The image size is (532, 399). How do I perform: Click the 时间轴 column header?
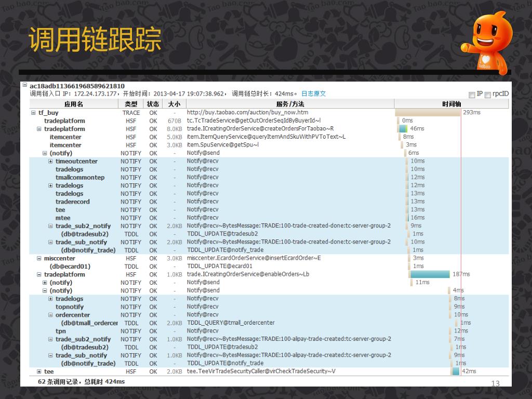451,104
